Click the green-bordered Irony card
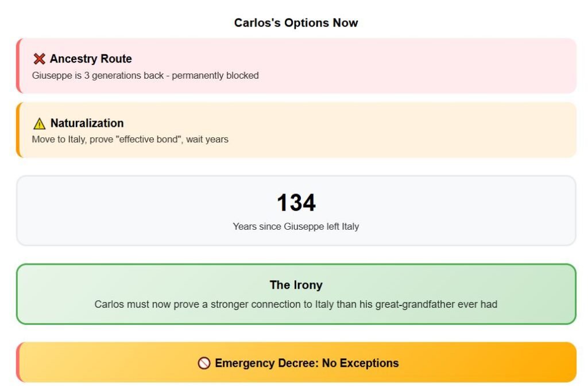The height and width of the screenshot is (387, 588). 296,294
